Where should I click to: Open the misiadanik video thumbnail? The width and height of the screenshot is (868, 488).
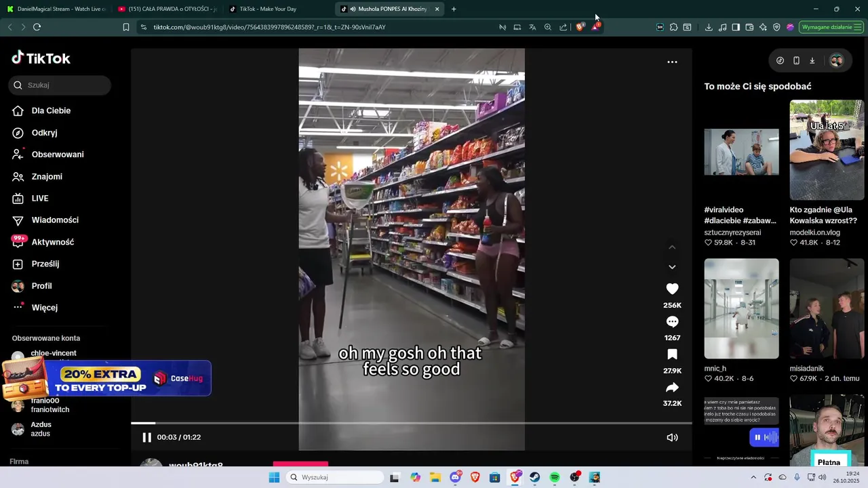coord(827,308)
